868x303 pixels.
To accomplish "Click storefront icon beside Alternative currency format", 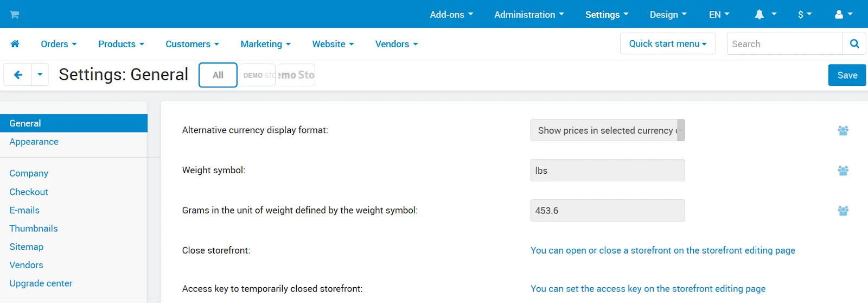I will (x=843, y=130).
